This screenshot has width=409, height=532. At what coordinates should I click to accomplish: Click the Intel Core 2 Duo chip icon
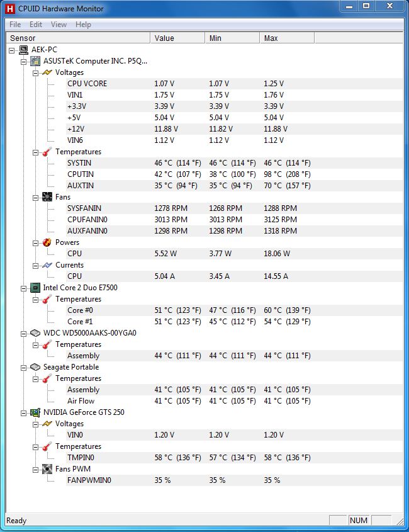coord(35,288)
